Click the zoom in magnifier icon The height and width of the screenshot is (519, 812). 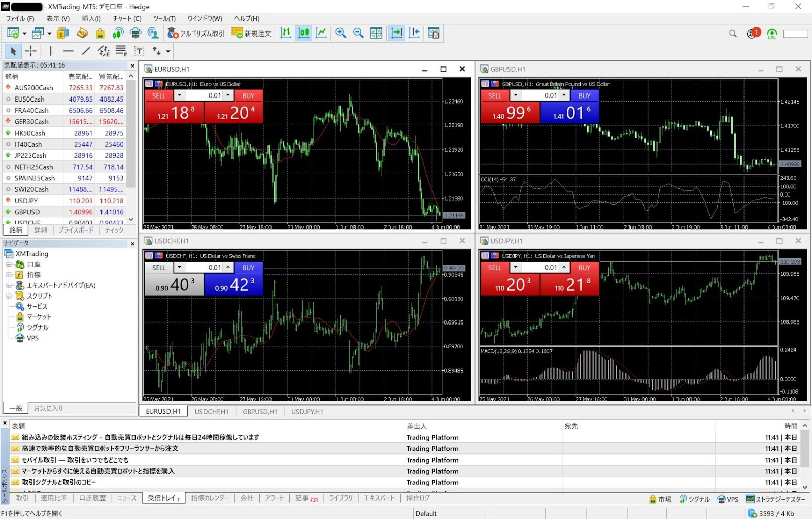click(341, 33)
